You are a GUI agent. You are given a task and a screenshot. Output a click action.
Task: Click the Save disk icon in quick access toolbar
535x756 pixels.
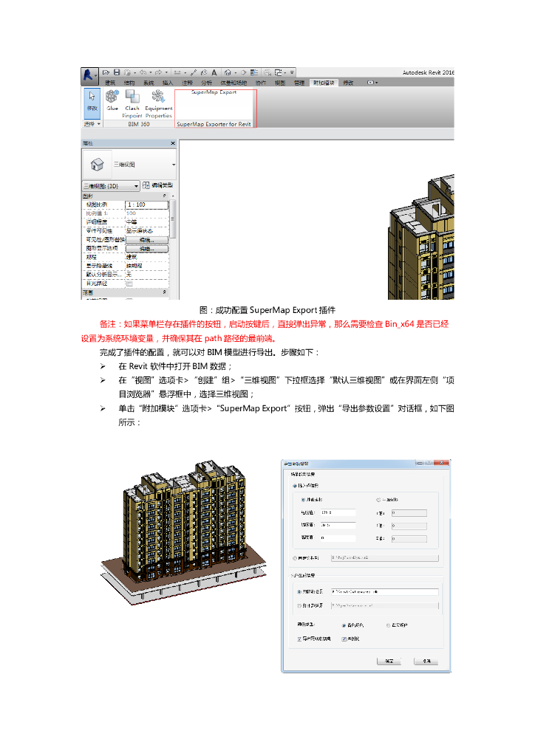pos(117,72)
